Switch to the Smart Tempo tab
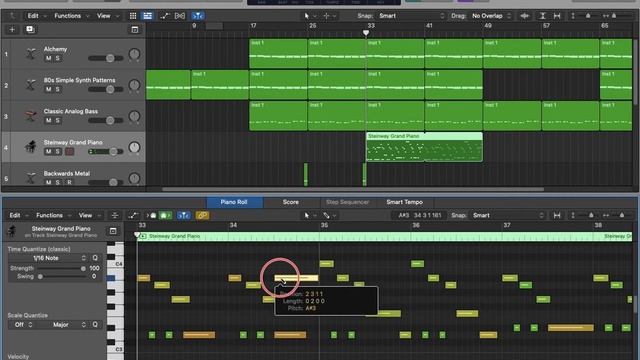The width and height of the screenshot is (640, 360). (404, 202)
